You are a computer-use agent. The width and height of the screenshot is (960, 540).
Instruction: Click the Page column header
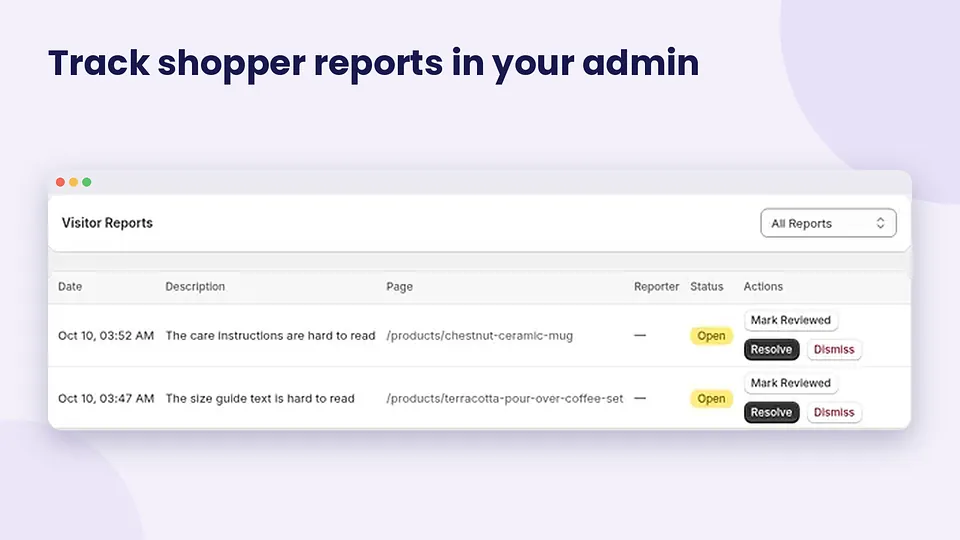click(399, 287)
